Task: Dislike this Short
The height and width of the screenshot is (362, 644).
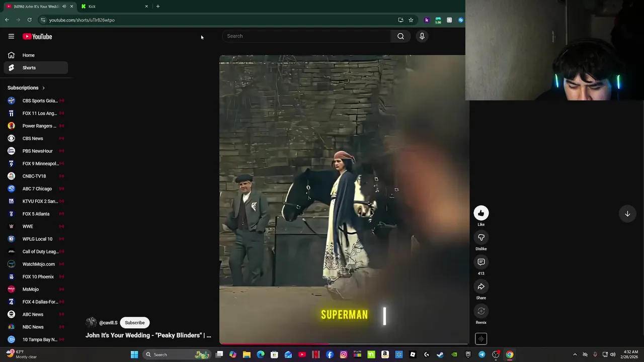Action: 481,237
